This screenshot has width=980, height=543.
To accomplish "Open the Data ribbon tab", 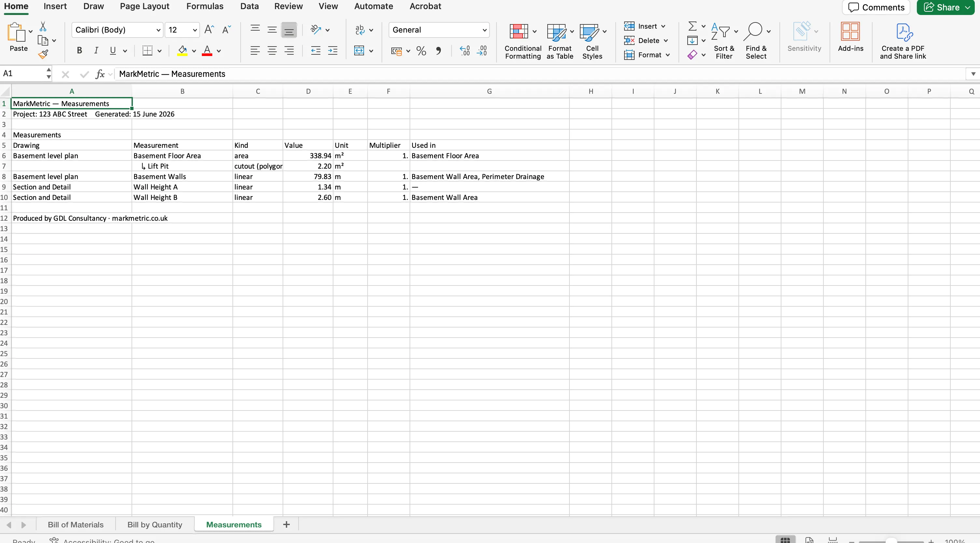I will [249, 7].
